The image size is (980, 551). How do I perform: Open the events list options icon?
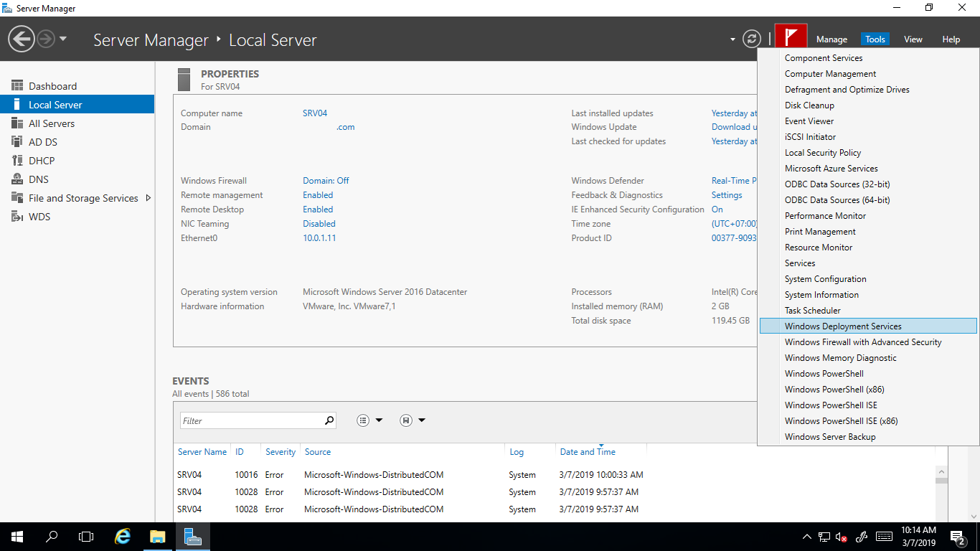point(363,420)
